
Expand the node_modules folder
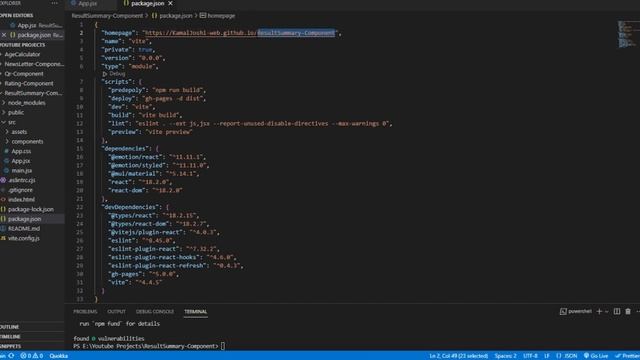click(x=26, y=103)
